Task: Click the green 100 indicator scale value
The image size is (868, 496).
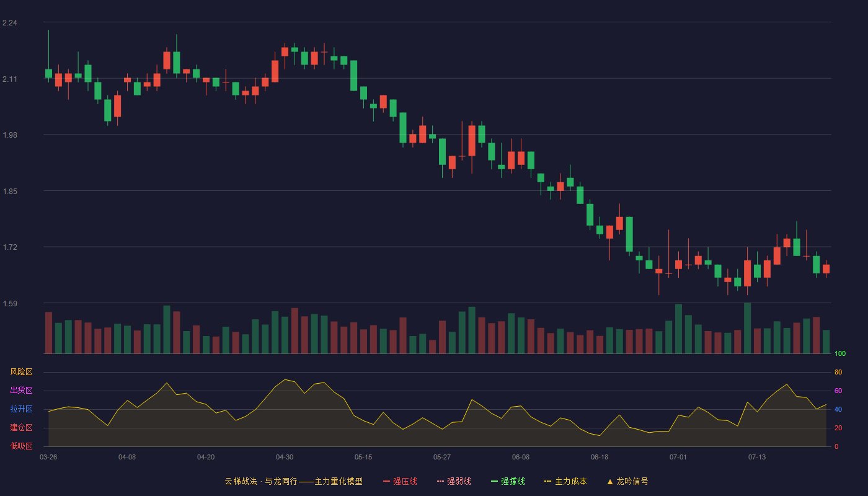Action: pyautogui.click(x=840, y=354)
